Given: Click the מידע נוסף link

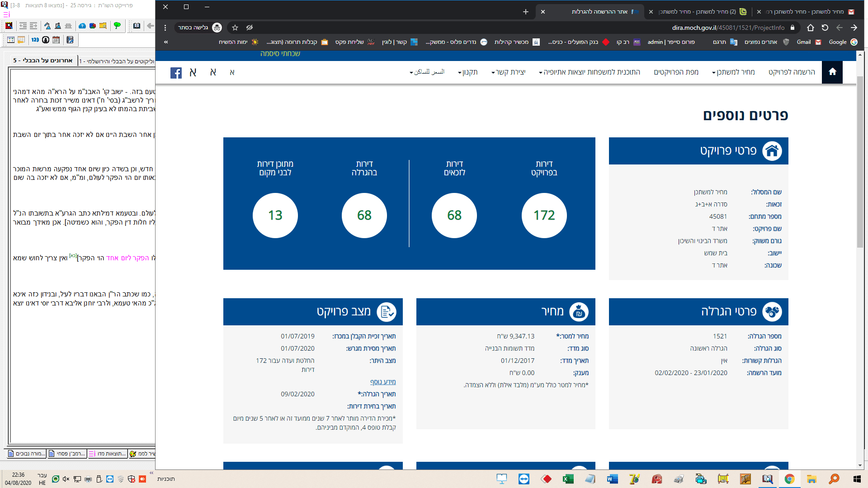Looking at the screenshot, I should tap(382, 382).
